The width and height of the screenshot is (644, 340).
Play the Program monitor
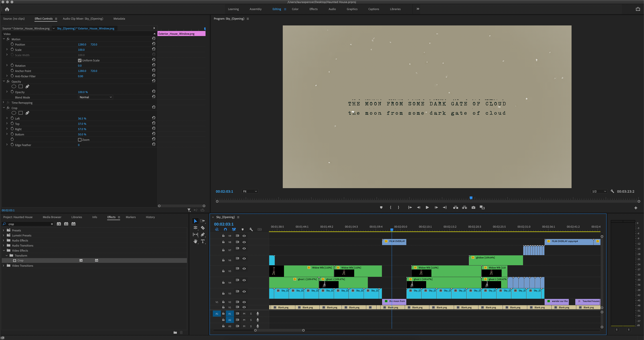click(x=427, y=207)
